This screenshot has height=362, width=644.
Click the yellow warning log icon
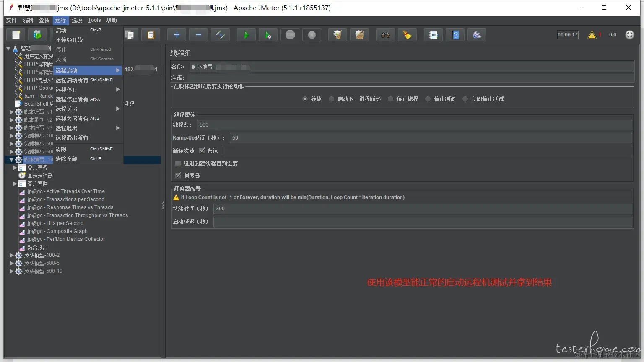592,35
